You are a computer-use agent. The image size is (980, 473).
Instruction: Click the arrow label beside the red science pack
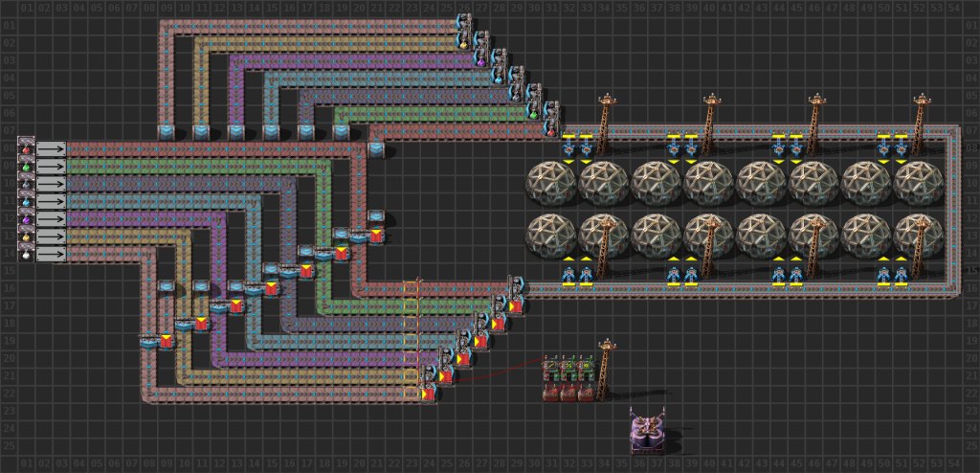[52, 149]
